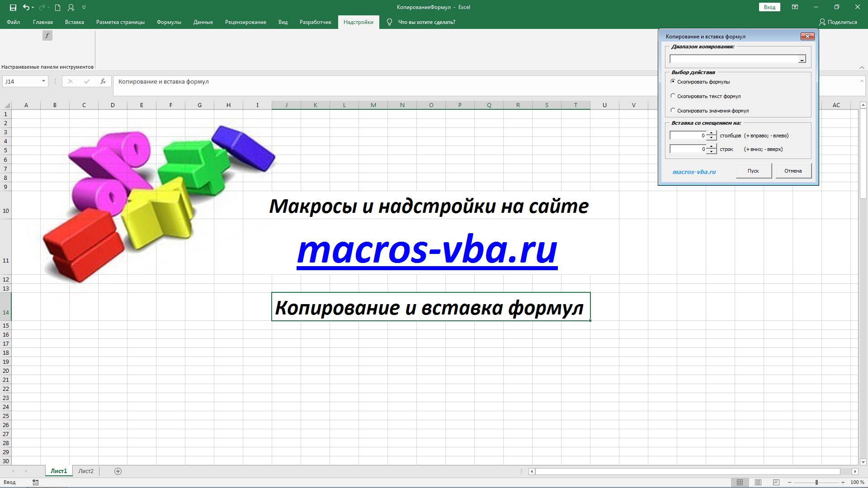Keep Скопировать формулы option selected
Image resolution: width=868 pixels, height=488 pixels.
(x=673, y=82)
